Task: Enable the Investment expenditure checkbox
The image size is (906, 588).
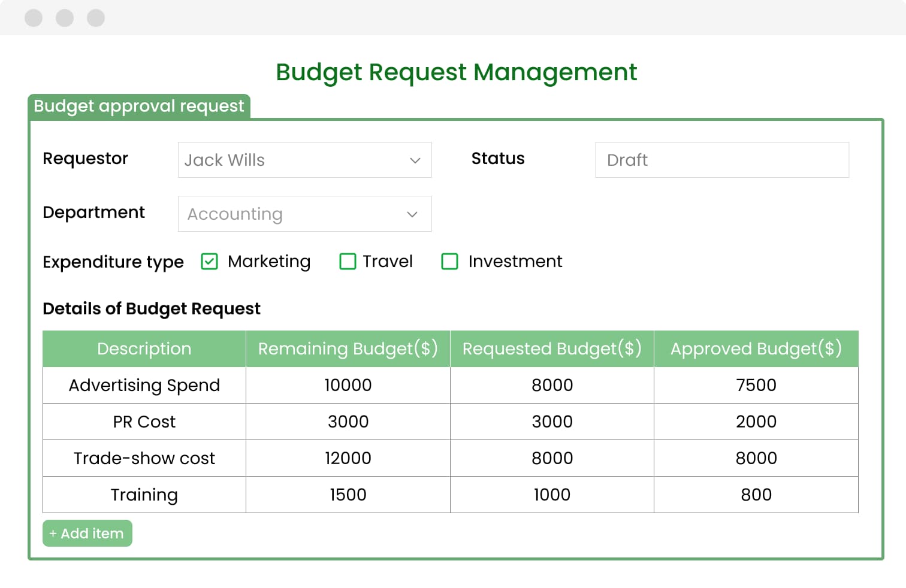Action: [x=449, y=262]
